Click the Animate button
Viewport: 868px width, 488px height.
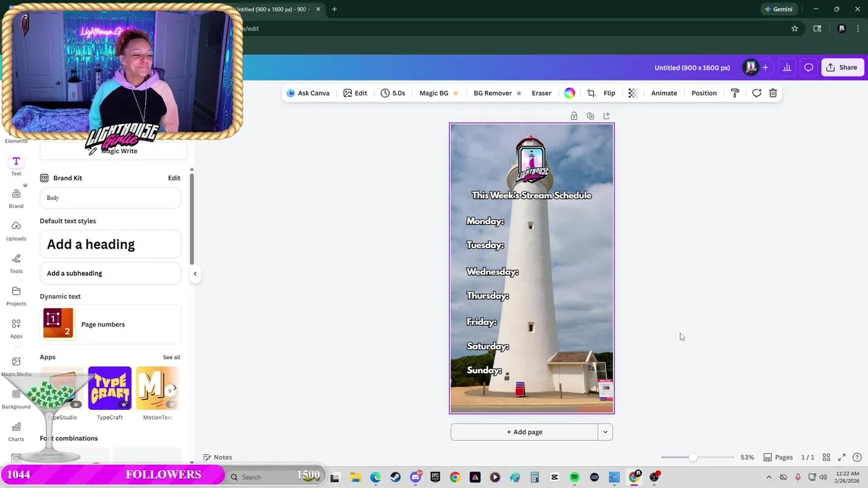(x=664, y=93)
